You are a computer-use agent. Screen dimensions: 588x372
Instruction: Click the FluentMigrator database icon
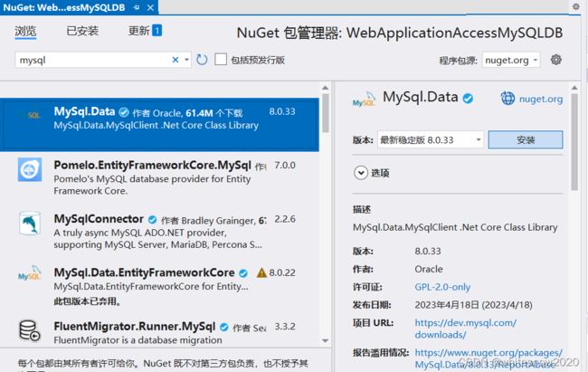pyautogui.click(x=30, y=330)
